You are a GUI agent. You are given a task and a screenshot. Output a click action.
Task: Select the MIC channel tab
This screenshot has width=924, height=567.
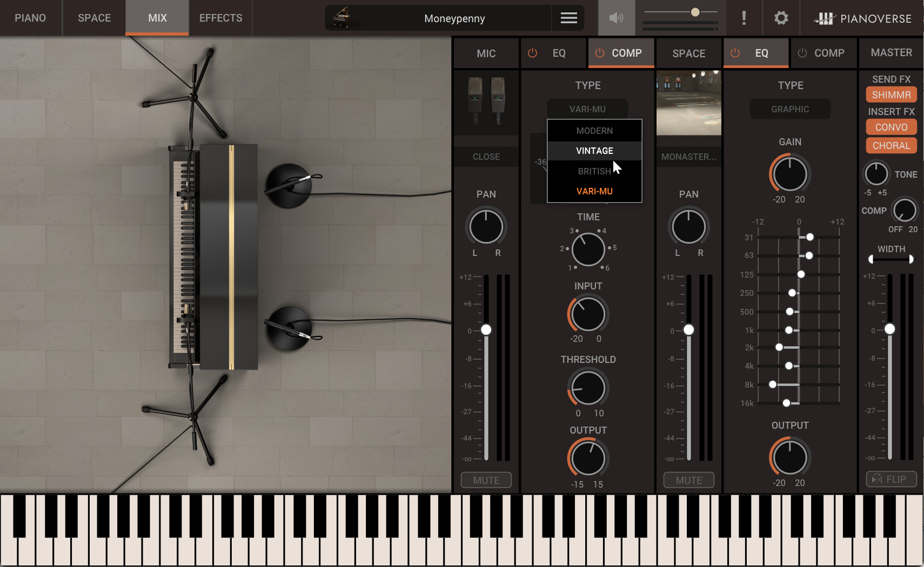(x=486, y=53)
